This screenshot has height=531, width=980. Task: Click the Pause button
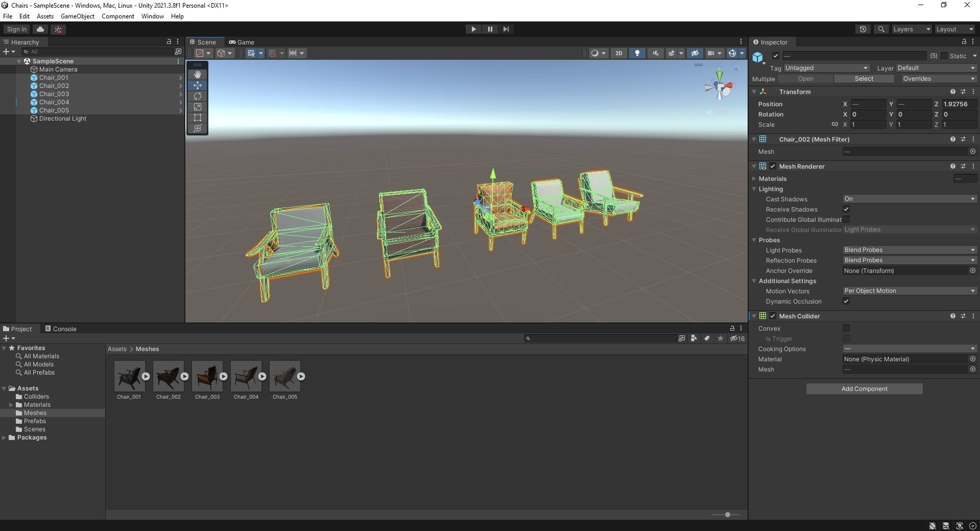point(490,29)
